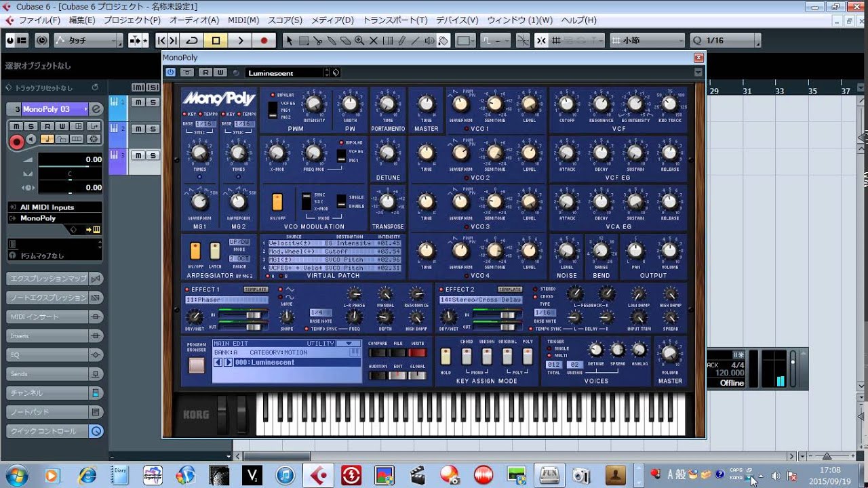Toggle the arpeggiator LATCH switch
This screenshot has width=868, height=488.
coord(215,251)
